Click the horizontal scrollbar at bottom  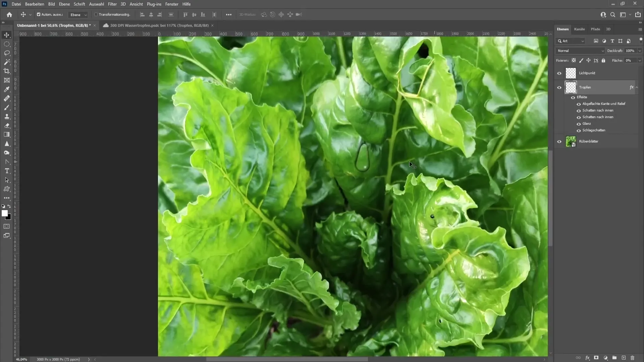(287, 359)
